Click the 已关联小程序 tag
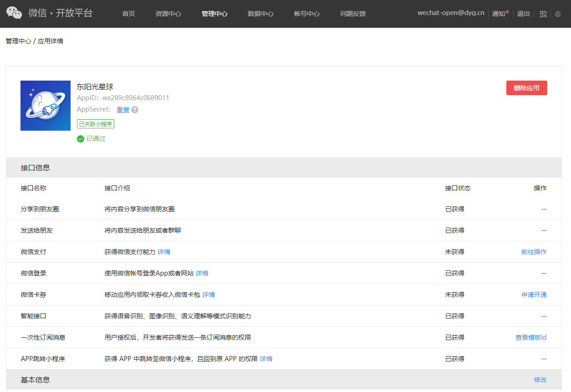Image resolution: width=571 pixels, height=392 pixels. pos(96,124)
